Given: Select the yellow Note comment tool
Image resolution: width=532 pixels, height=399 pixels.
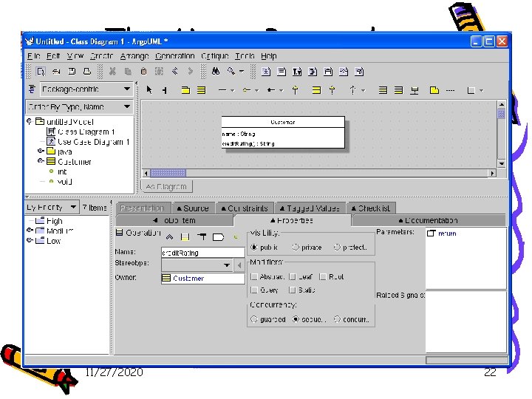Looking at the screenshot, I should [x=434, y=90].
